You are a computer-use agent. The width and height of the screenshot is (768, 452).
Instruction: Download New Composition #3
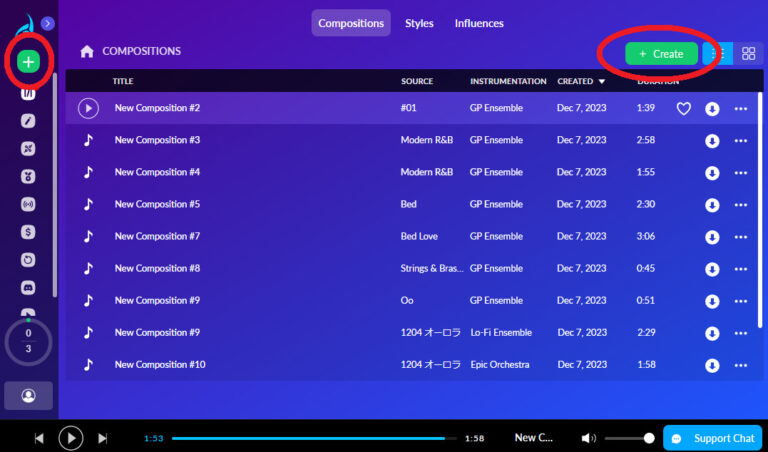click(x=712, y=141)
